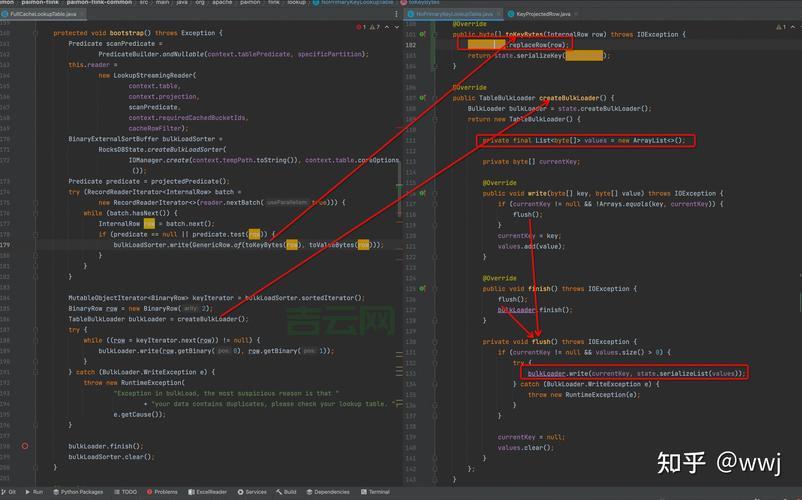The image size is (802, 500).
Task: Open the Git tool window
Action: (10, 492)
